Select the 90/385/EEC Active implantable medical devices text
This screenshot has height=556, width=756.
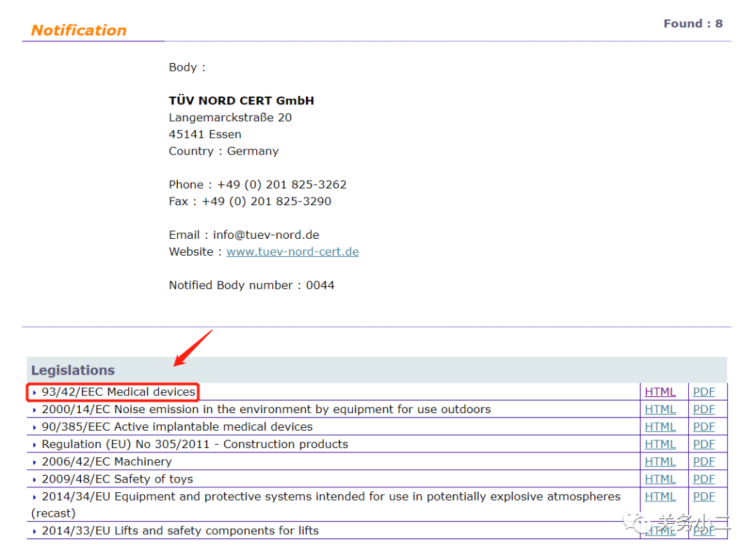coord(177,426)
